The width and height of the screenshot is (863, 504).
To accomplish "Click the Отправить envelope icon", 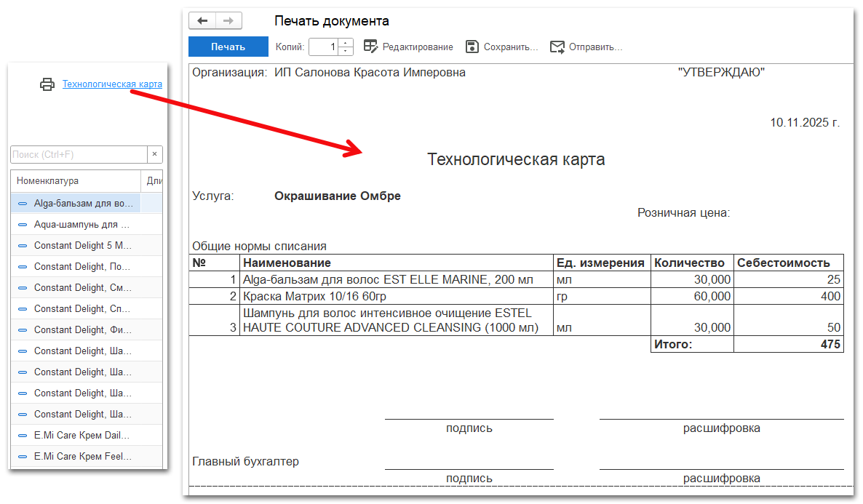I will coord(557,47).
